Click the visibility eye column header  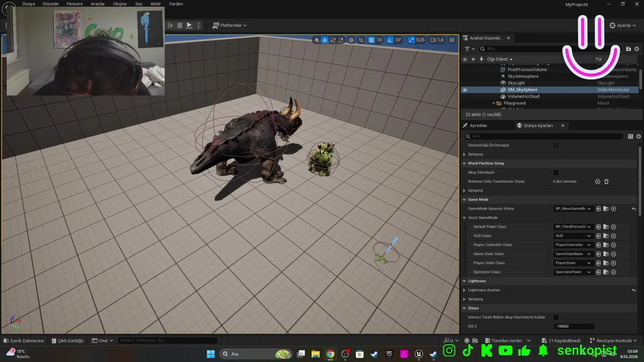[x=465, y=59]
